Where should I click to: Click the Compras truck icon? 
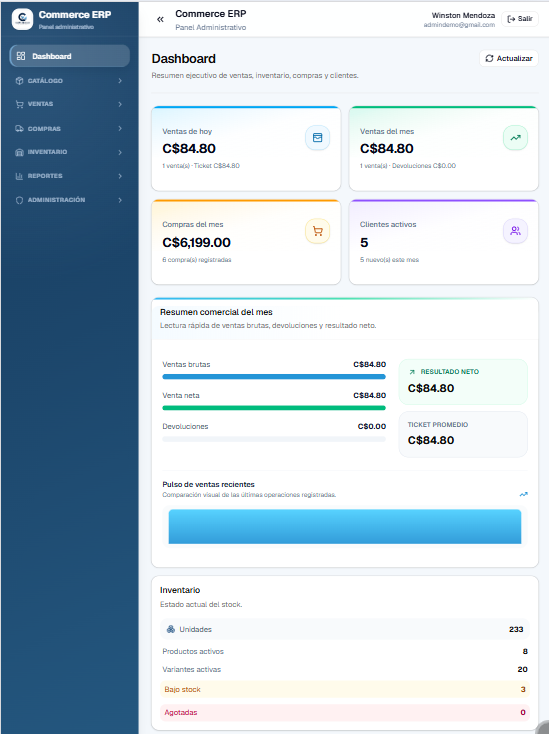[19, 128]
